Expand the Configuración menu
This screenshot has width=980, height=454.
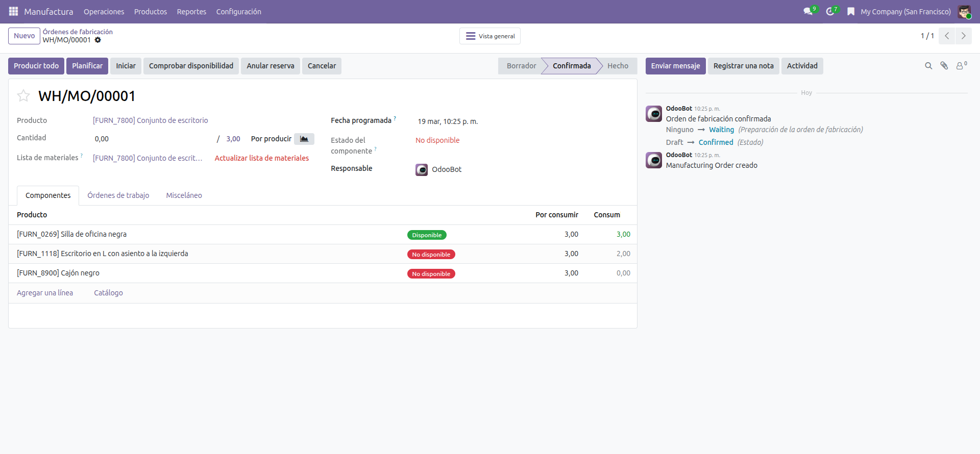click(238, 12)
